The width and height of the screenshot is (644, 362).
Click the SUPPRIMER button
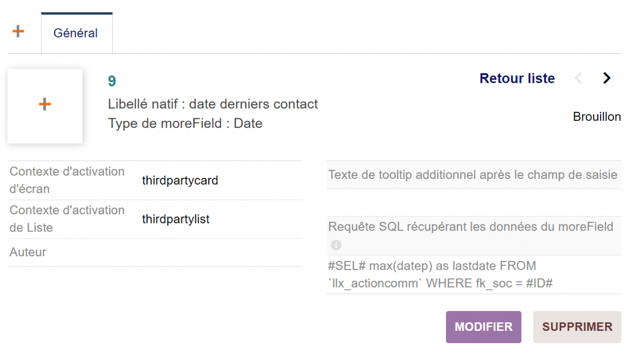coord(576,327)
